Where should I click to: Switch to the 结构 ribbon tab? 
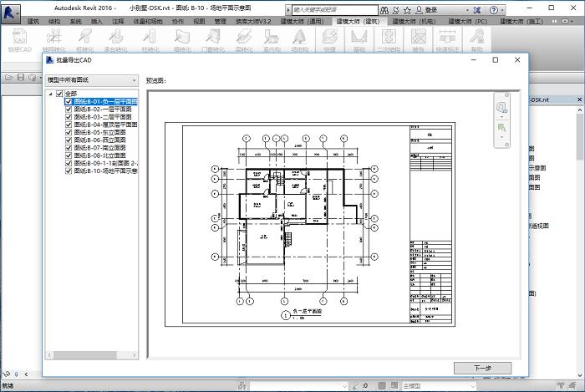point(54,22)
